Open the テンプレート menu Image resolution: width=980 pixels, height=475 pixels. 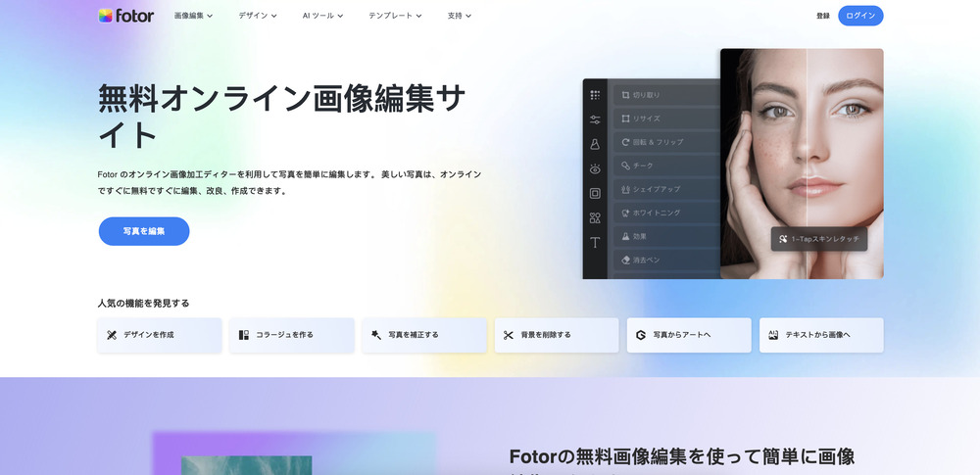395,16
